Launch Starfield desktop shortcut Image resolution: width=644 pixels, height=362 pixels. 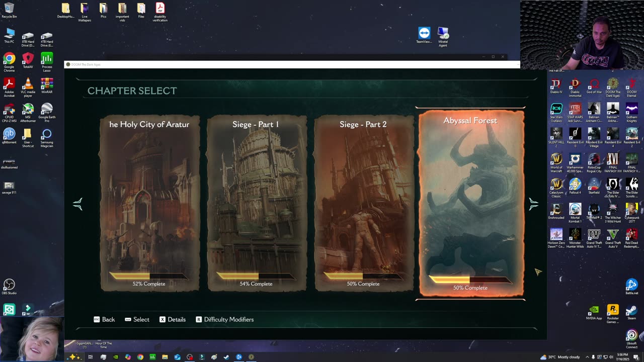[594, 187]
